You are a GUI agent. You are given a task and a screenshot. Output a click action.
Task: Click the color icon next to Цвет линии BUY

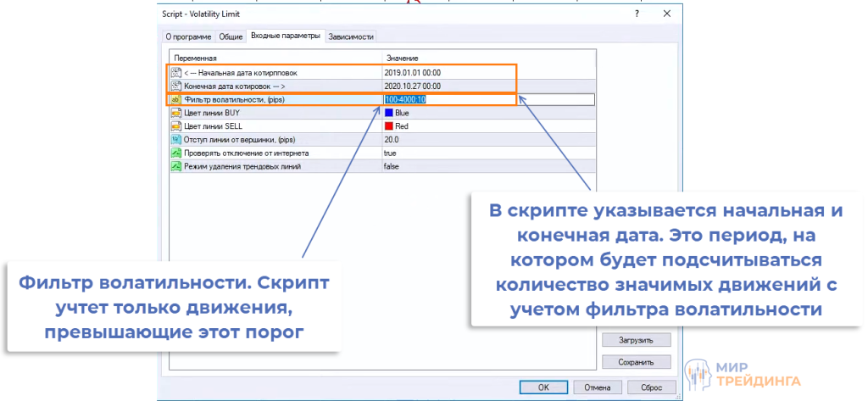click(176, 113)
